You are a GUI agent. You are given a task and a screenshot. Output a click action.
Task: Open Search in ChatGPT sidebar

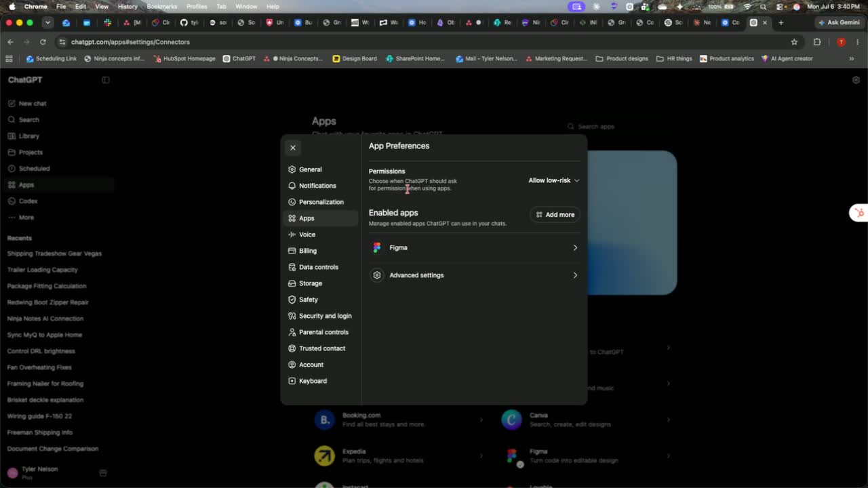58,120
